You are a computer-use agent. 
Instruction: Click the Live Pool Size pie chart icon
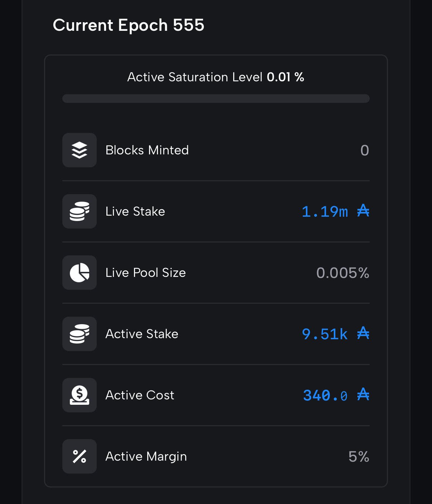pos(80,273)
